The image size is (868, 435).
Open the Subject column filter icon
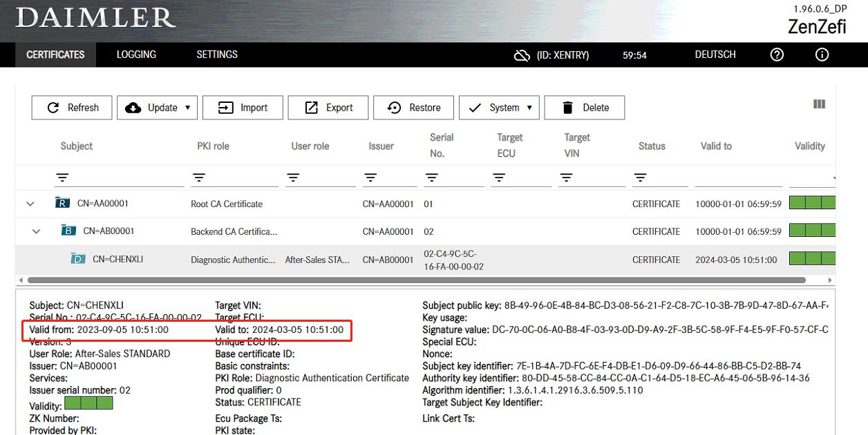62,177
